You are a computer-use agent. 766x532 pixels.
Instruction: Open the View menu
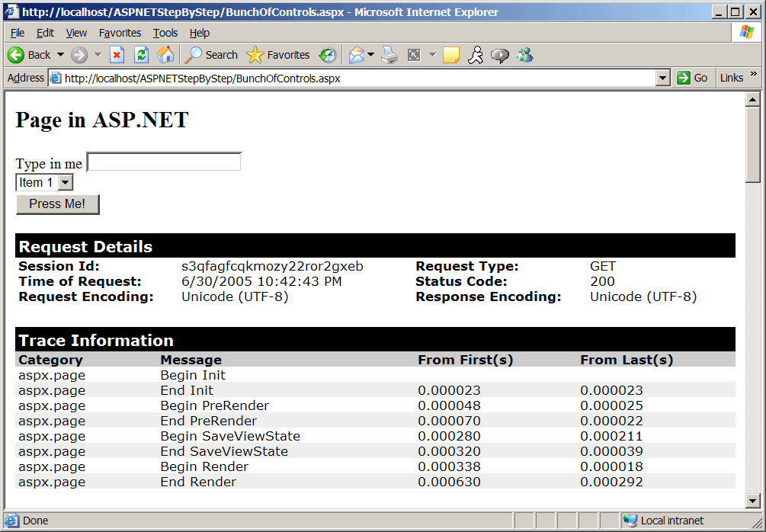76,33
